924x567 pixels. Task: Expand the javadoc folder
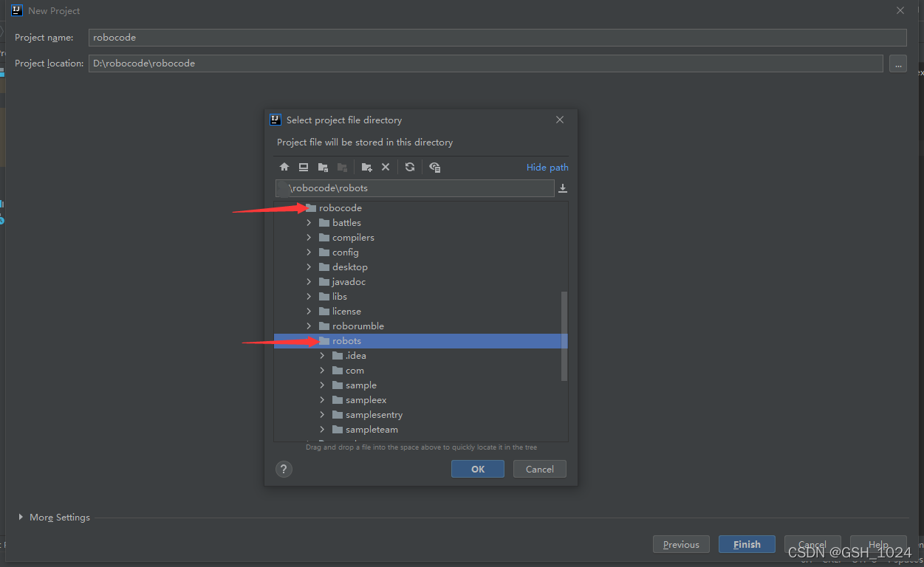pyautogui.click(x=309, y=281)
